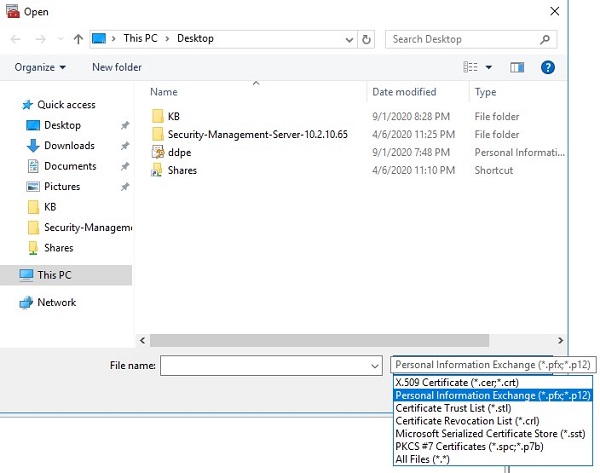Toggle the preview pane icon
This screenshot has height=473, width=600.
tap(517, 67)
